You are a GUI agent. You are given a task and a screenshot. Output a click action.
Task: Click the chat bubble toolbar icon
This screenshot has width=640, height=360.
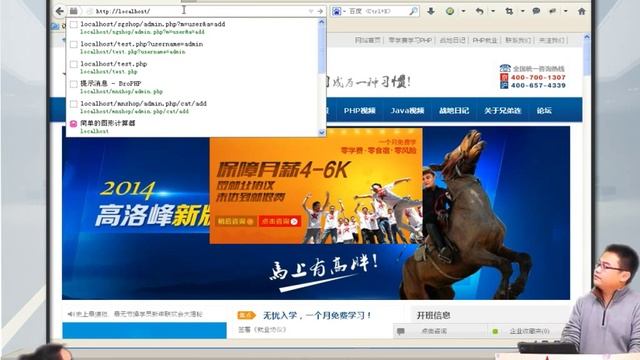pyautogui.click(x=536, y=11)
